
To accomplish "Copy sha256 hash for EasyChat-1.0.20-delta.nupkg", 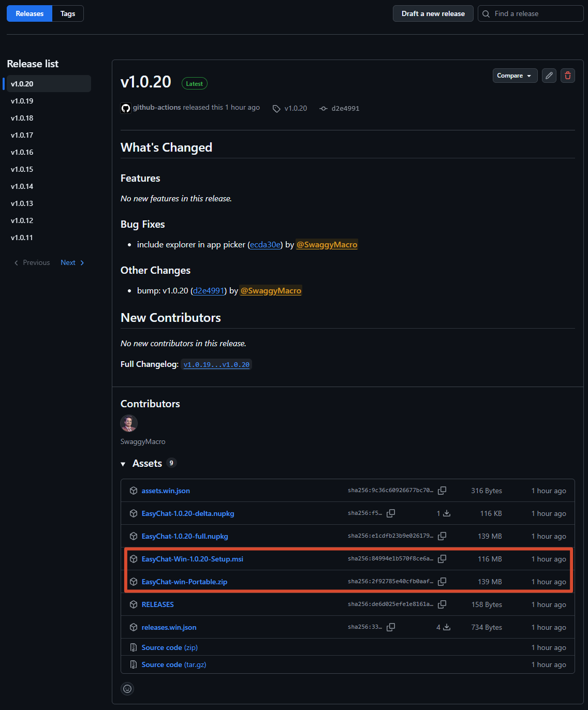I will click(x=391, y=513).
